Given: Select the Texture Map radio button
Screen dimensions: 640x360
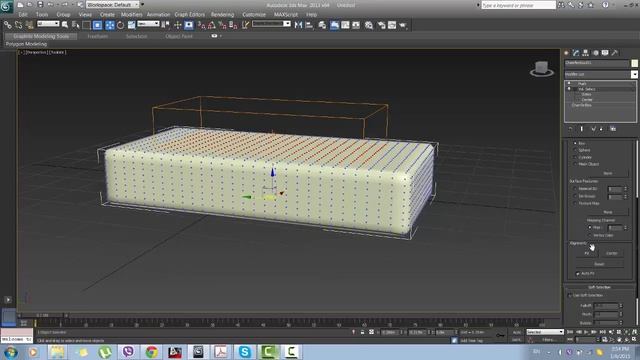Looking at the screenshot, I should 575,203.
